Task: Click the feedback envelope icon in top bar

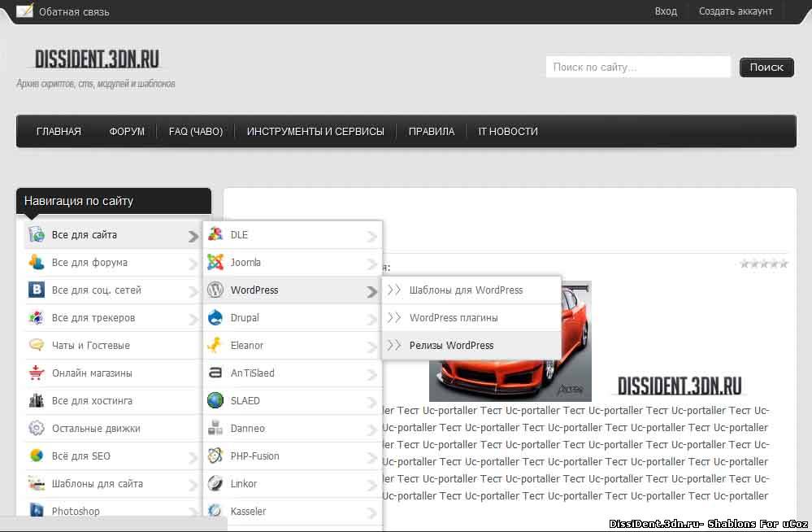Action: point(25,11)
